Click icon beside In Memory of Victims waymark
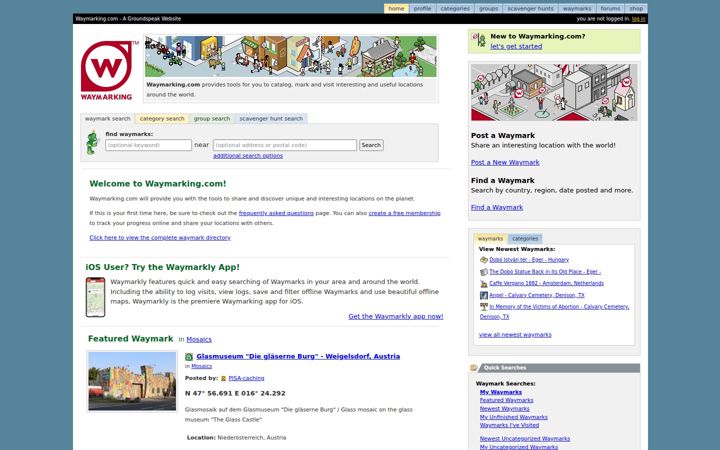 484,307
